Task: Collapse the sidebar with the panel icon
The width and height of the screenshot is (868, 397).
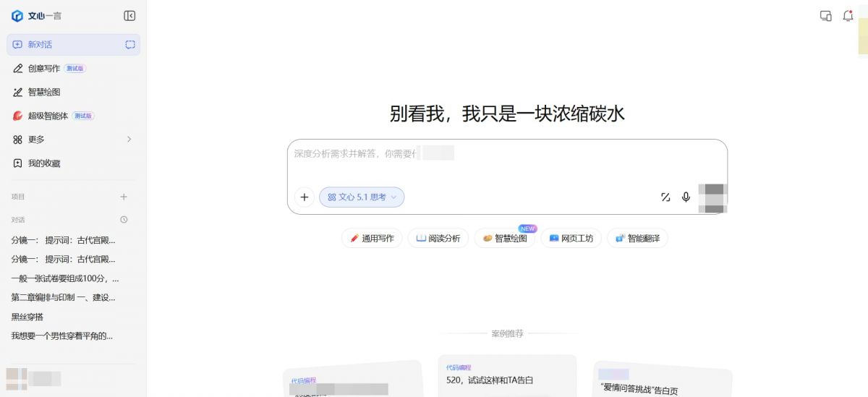Action: (x=129, y=16)
